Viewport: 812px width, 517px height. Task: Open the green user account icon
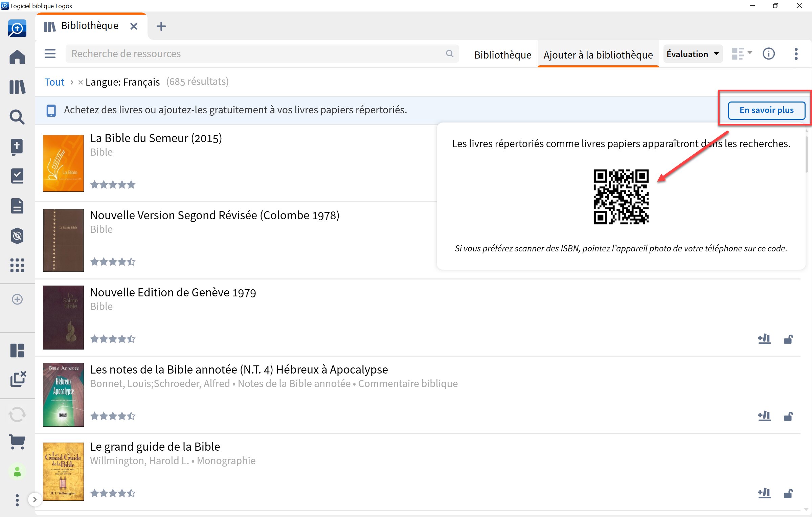coord(17,471)
